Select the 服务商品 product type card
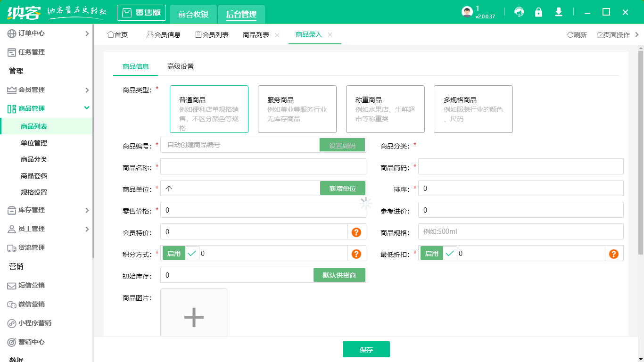 point(297,109)
